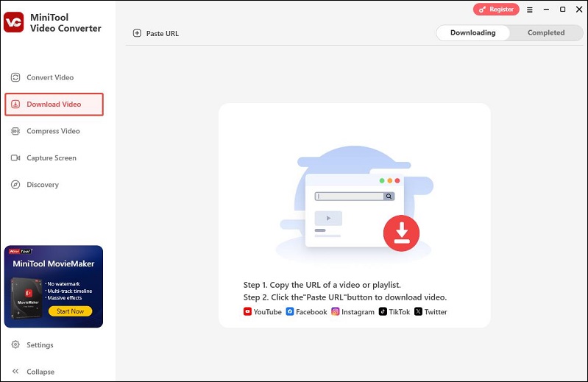Click the Facebook icon
Viewport: 588px width, 382px height.
(x=290, y=311)
